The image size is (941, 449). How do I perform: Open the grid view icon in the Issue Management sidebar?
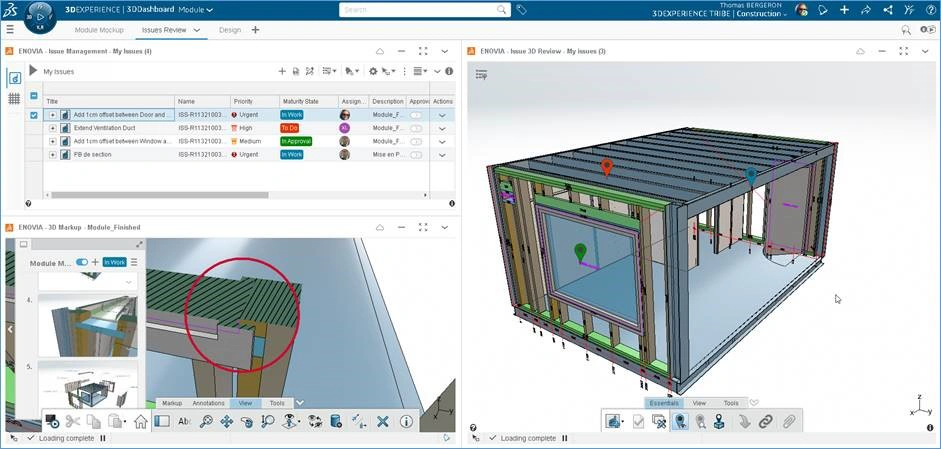14,99
